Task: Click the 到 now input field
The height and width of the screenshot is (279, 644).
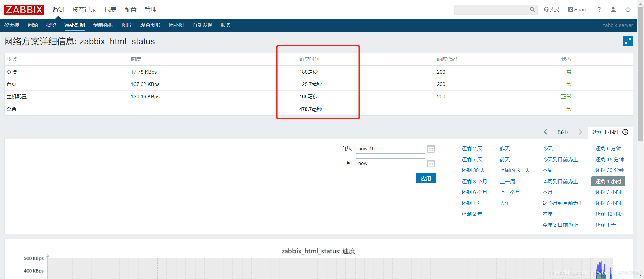Action: tap(390, 163)
